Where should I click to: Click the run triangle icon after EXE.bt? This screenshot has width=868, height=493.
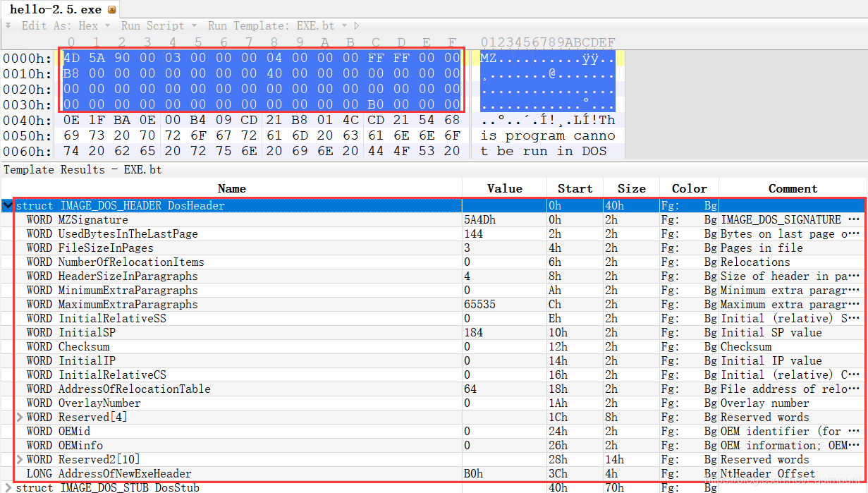357,26
